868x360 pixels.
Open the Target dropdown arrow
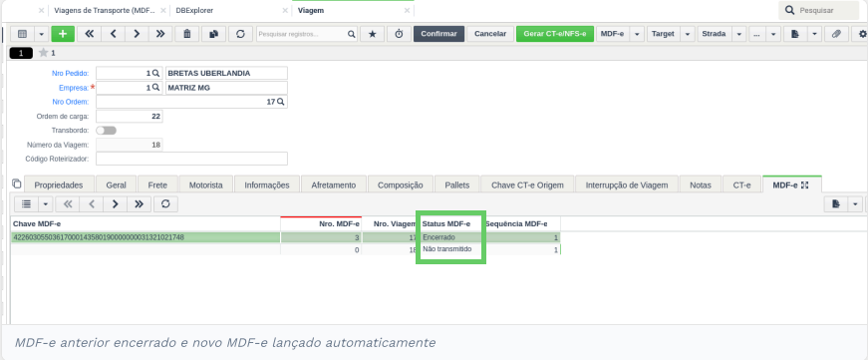pos(688,34)
